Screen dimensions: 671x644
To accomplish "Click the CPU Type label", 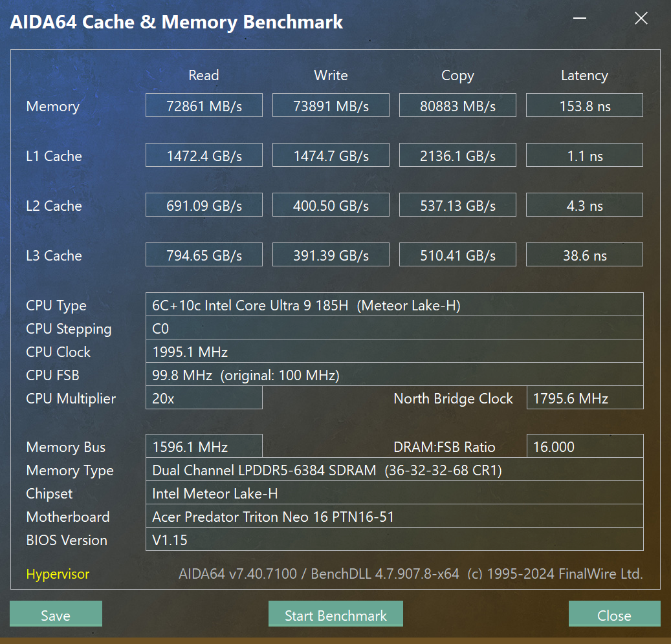I will pos(56,306).
